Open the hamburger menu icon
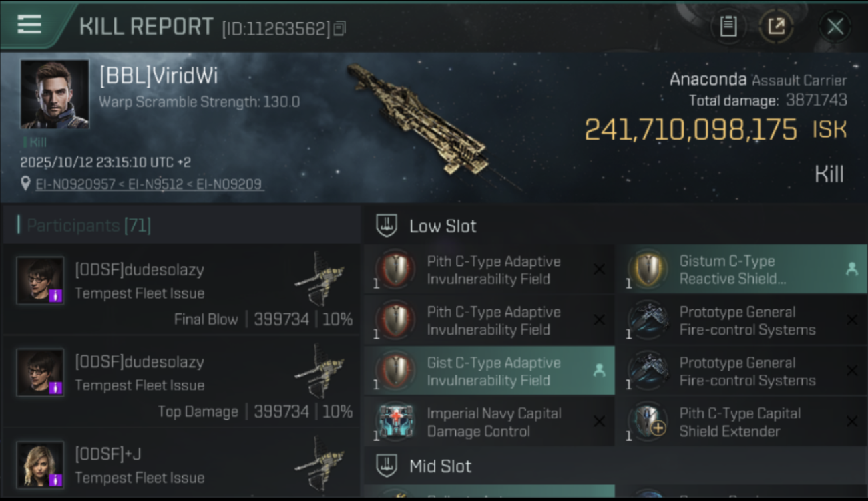 pyautogui.click(x=29, y=25)
